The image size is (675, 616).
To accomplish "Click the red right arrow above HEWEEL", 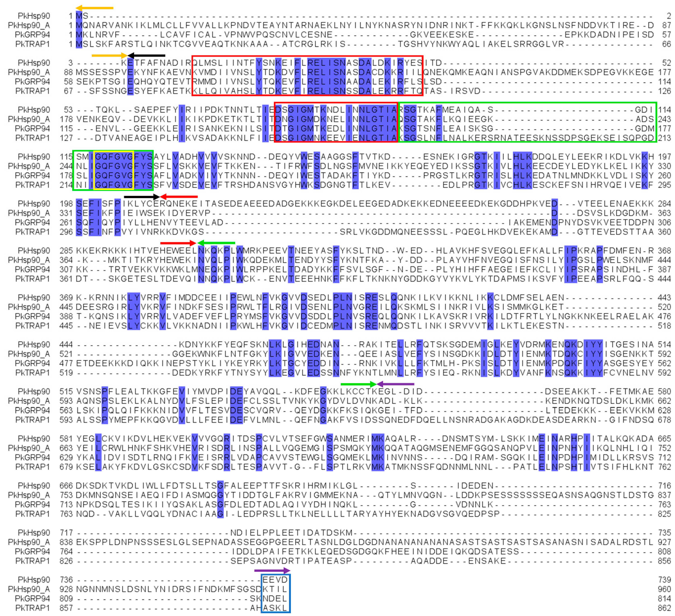I will click(x=178, y=243).
